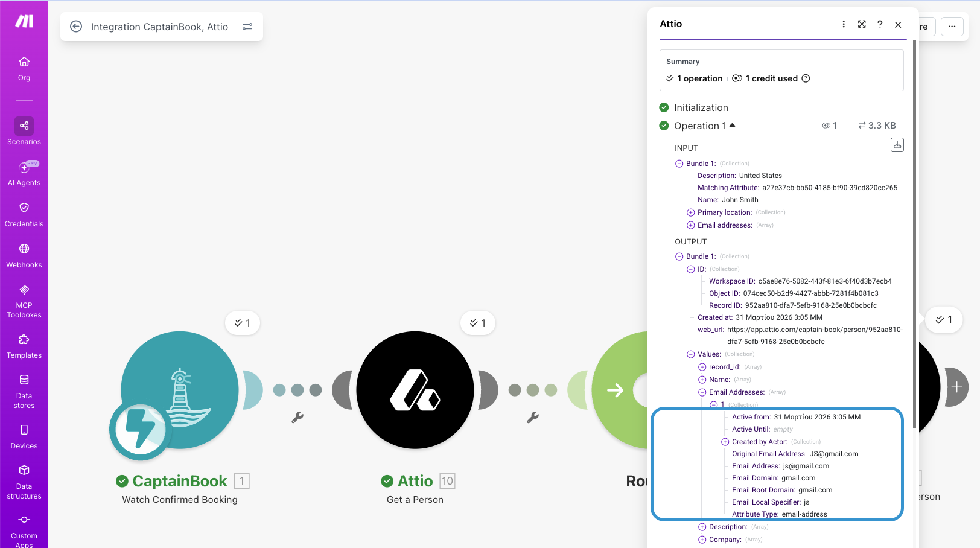Viewport: 980px width, 548px height.
Task: Collapse OUTPUT ID collection
Action: point(690,269)
